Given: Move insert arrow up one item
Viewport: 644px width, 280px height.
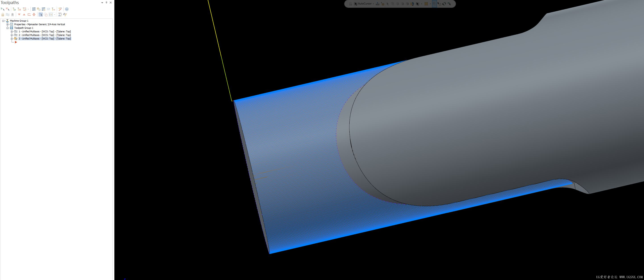Looking at the screenshot, I should coord(24,15).
